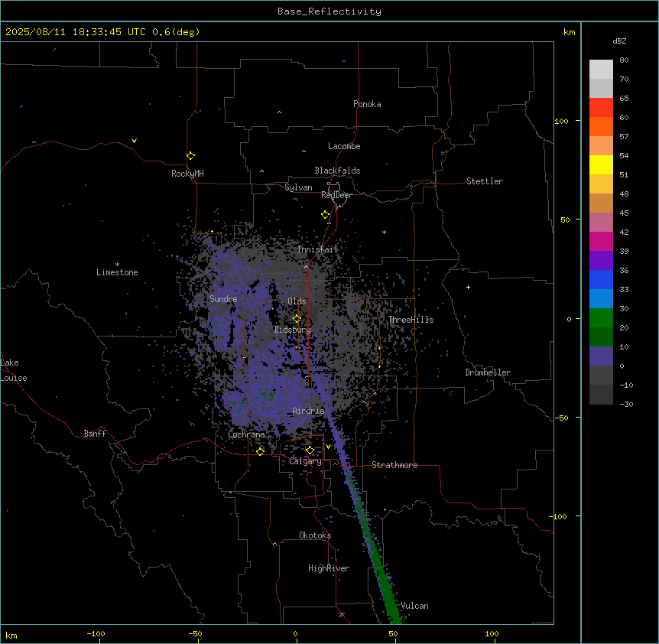
Task: Select the Innisfail city label
Action: pyautogui.click(x=318, y=249)
